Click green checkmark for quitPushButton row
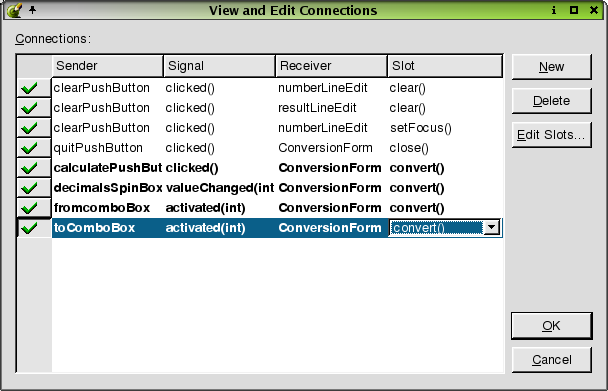Screen dimensions: 608x391 tap(30, 148)
